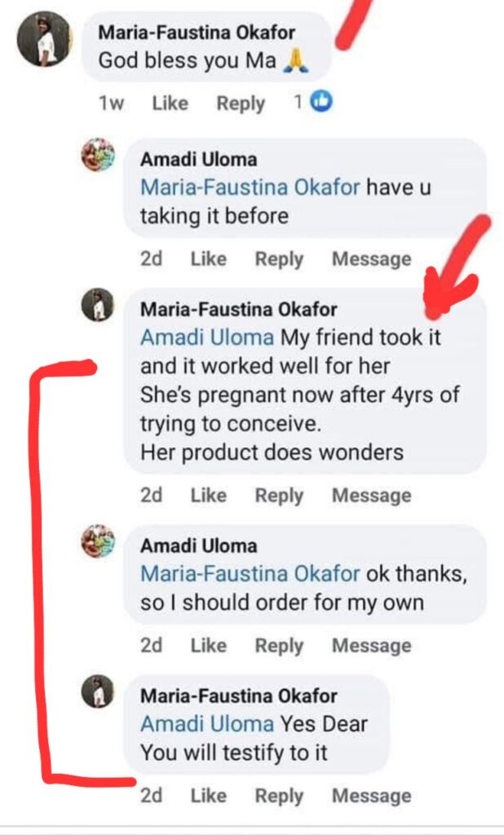Click the blue thumbs-up reaction icon
The width and height of the screenshot is (504, 835).
(x=322, y=102)
